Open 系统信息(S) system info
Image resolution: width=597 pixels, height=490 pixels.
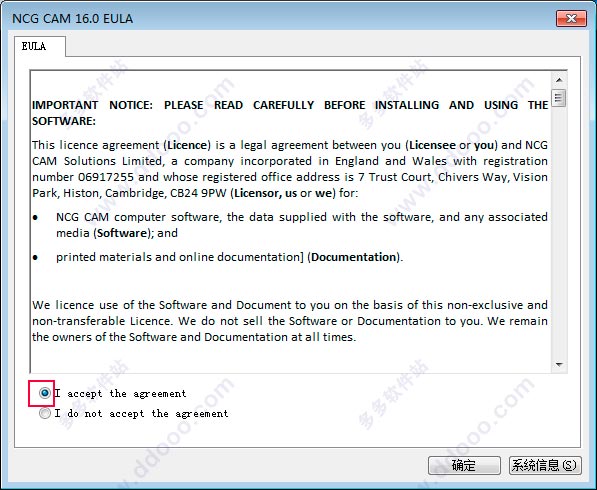[x=545, y=465]
